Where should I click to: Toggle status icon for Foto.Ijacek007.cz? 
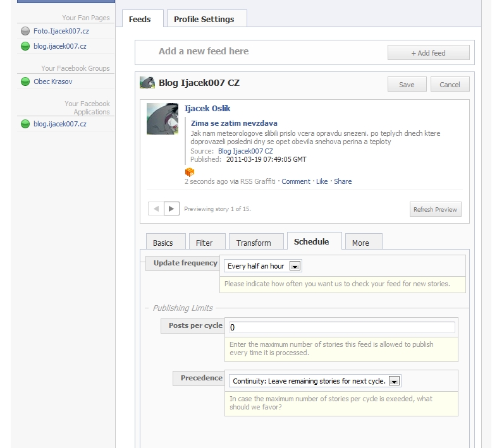(25, 31)
